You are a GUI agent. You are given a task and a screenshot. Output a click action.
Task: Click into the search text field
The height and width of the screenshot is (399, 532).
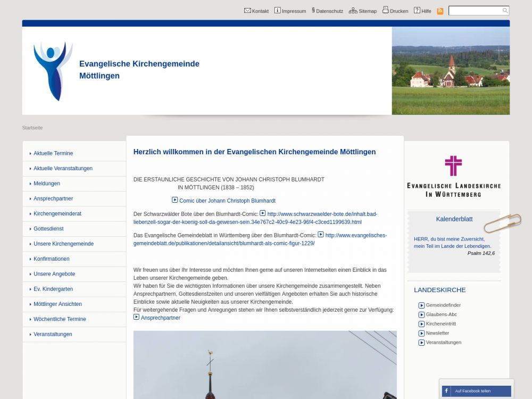(x=475, y=11)
